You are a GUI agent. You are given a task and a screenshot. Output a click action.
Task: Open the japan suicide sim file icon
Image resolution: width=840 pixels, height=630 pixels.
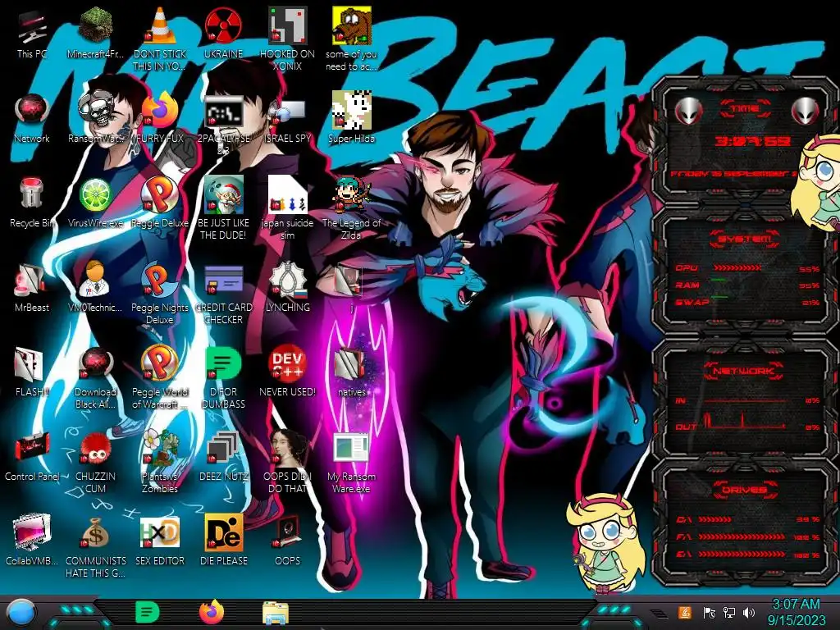click(x=287, y=195)
